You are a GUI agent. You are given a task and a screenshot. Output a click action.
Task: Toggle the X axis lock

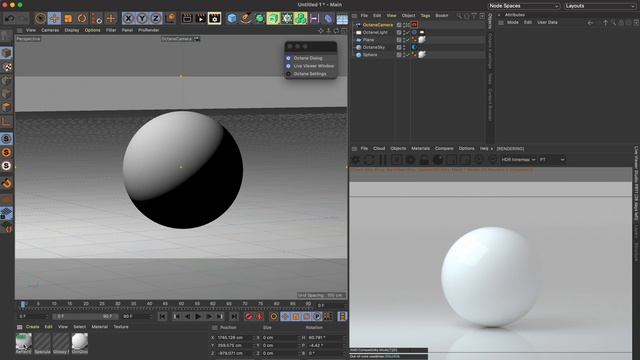point(128,18)
